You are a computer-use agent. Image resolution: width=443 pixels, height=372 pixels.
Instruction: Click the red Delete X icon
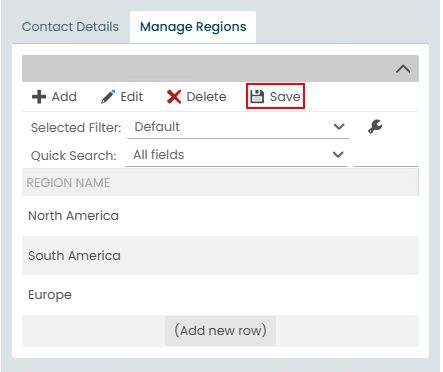point(174,97)
